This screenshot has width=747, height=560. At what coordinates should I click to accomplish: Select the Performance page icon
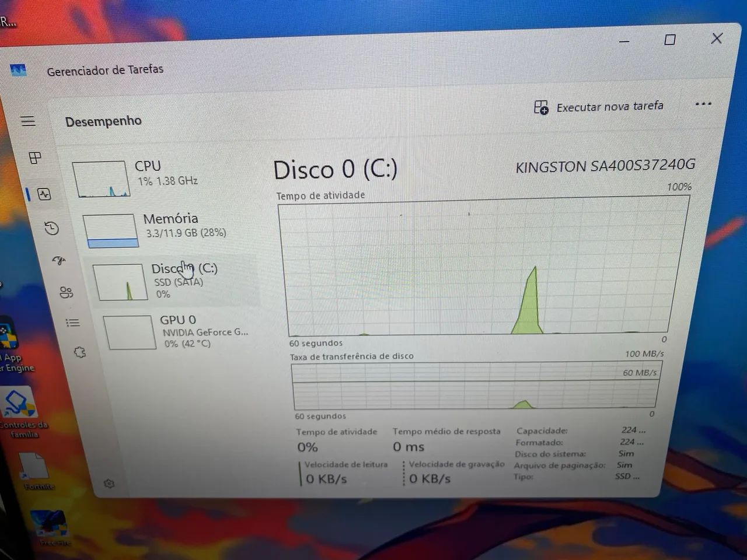(x=44, y=194)
